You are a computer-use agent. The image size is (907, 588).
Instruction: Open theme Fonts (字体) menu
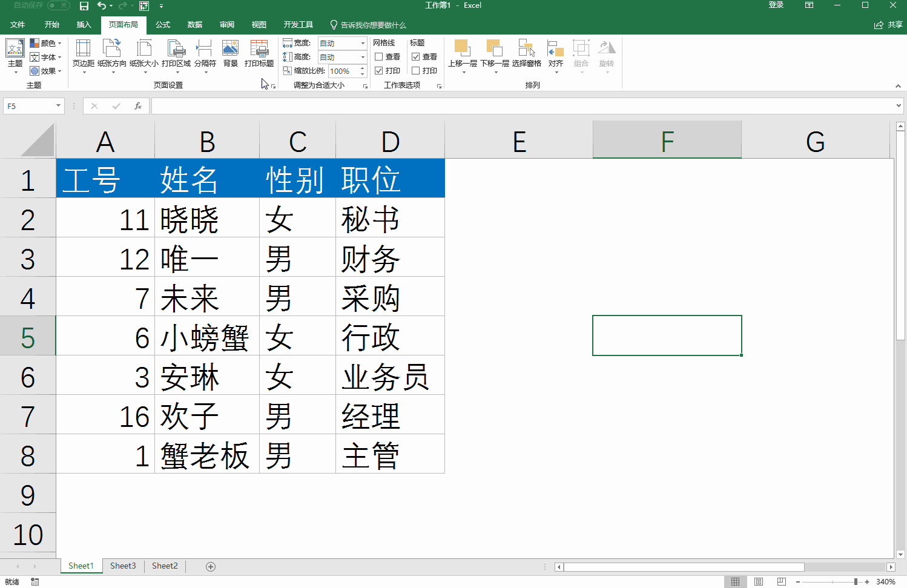pyautogui.click(x=46, y=57)
